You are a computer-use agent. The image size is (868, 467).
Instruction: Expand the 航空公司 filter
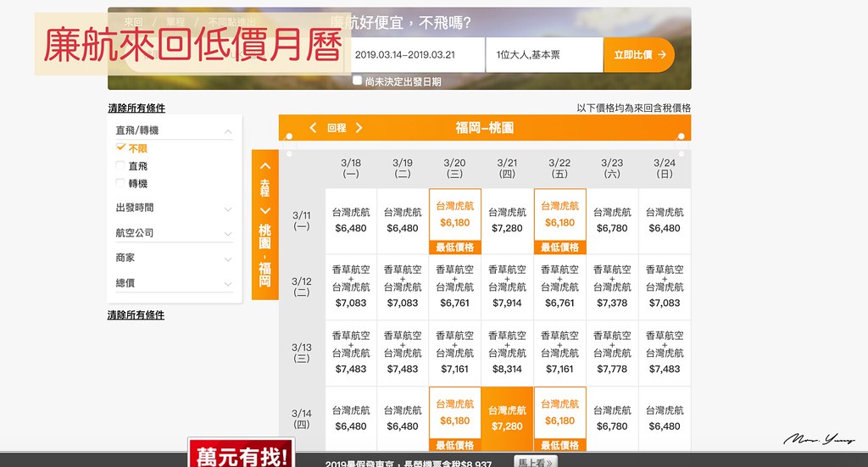point(228,233)
